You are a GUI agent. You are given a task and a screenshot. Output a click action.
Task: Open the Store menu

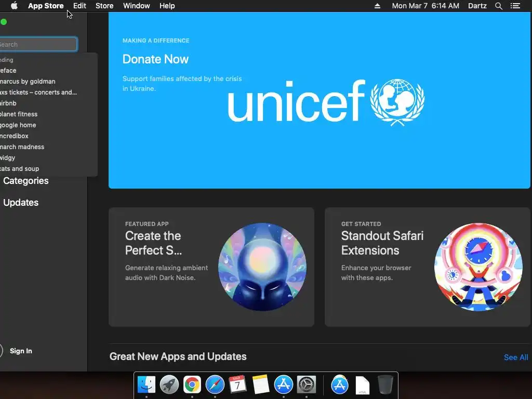[104, 6]
